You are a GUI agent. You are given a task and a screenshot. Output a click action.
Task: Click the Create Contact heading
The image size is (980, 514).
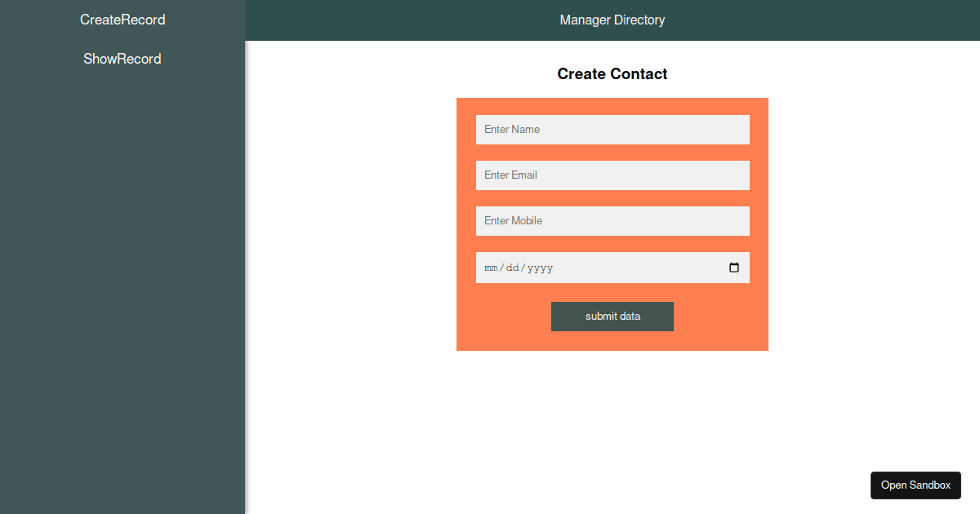[x=612, y=73]
